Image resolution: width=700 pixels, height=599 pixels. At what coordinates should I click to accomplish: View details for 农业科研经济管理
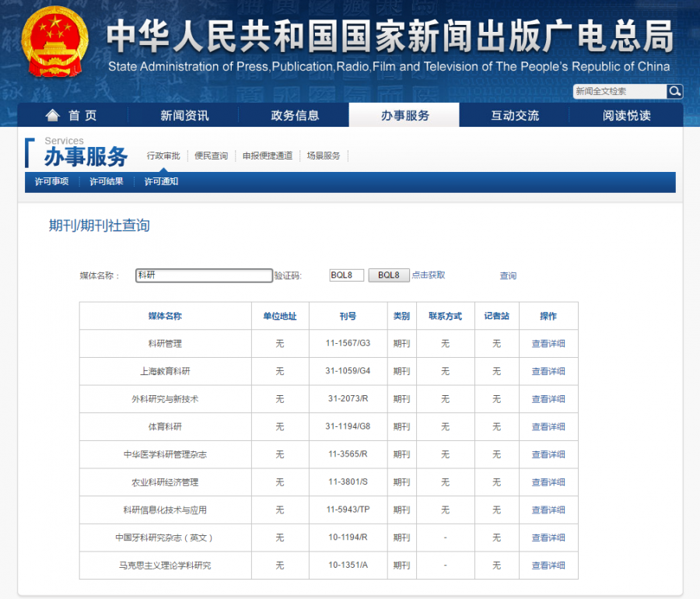tap(548, 482)
